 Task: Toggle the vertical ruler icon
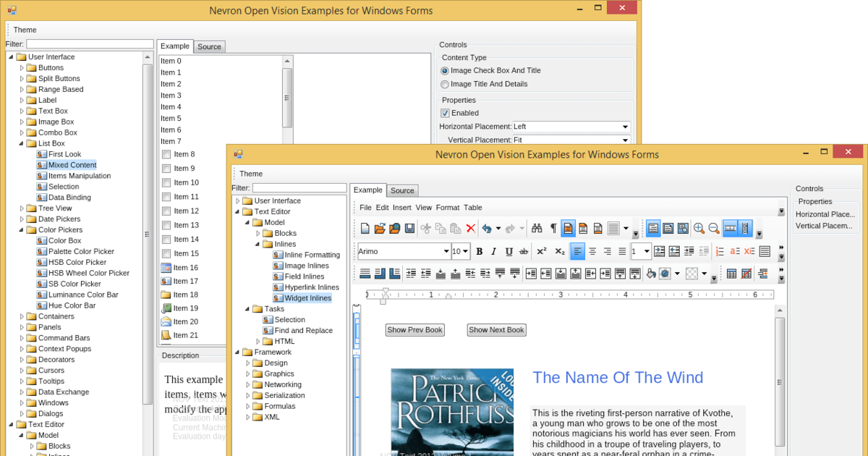click(x=746, y=228)
